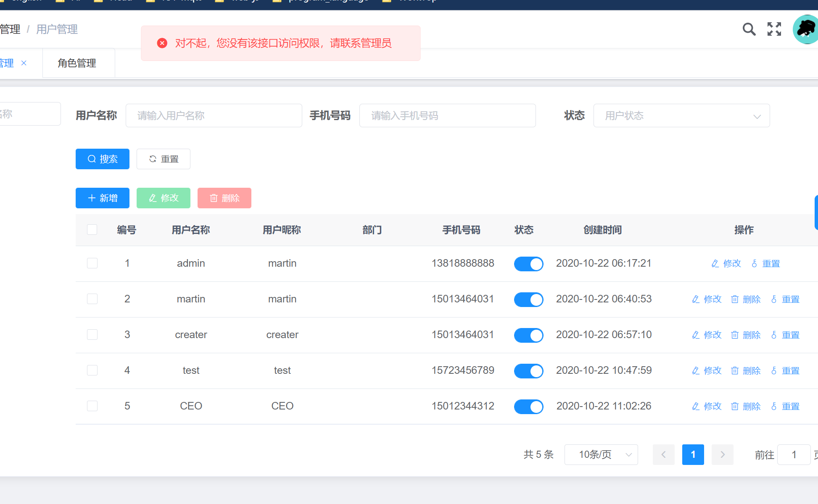Focus the 前往 page jump input
This screenshot has width=818, height=504.
794,454
